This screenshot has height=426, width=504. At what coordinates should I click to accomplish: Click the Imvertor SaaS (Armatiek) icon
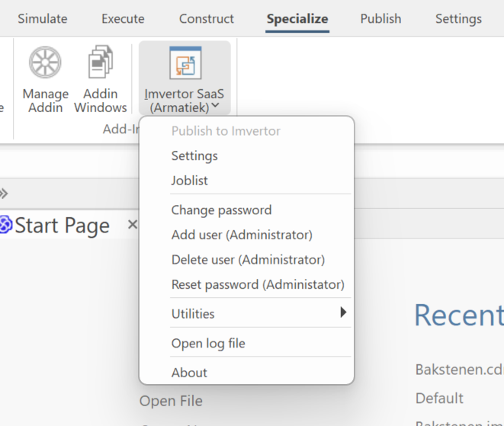click(185, 63)
